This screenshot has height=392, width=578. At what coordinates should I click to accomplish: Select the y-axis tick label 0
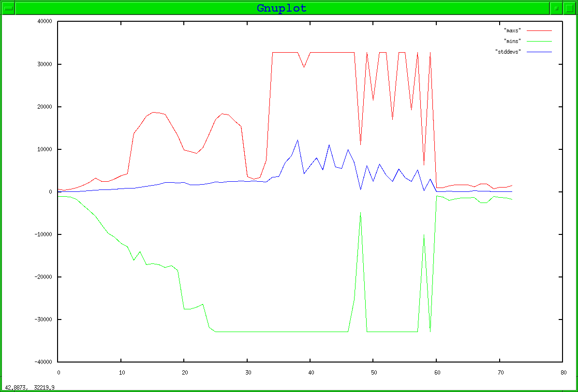coord(50,192)
